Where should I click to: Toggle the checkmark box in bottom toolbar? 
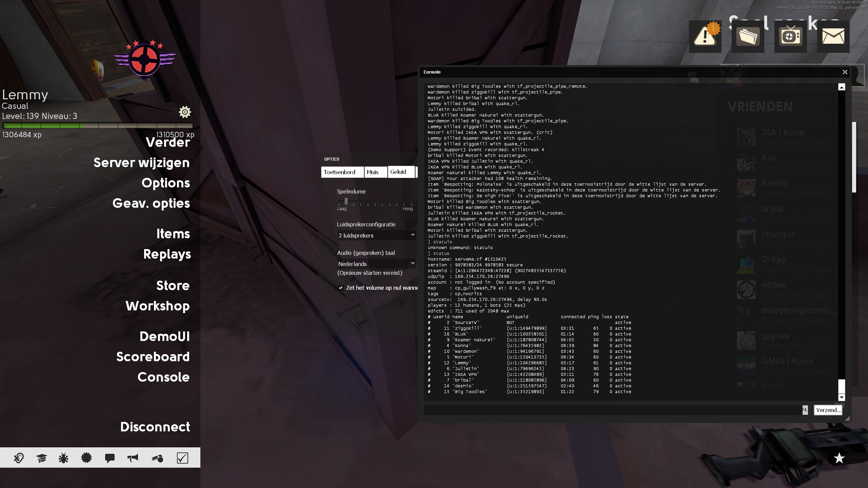(182, 458)
